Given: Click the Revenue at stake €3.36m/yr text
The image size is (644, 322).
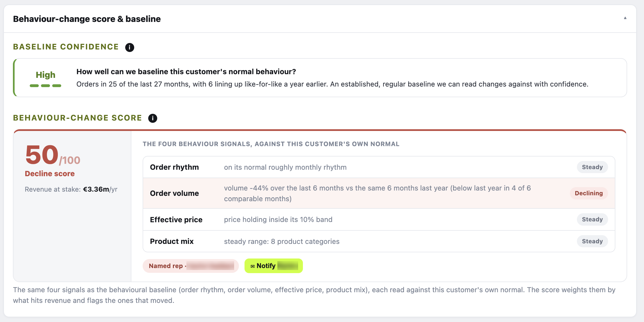Looking at the screenshot, I should click(71, 189).
